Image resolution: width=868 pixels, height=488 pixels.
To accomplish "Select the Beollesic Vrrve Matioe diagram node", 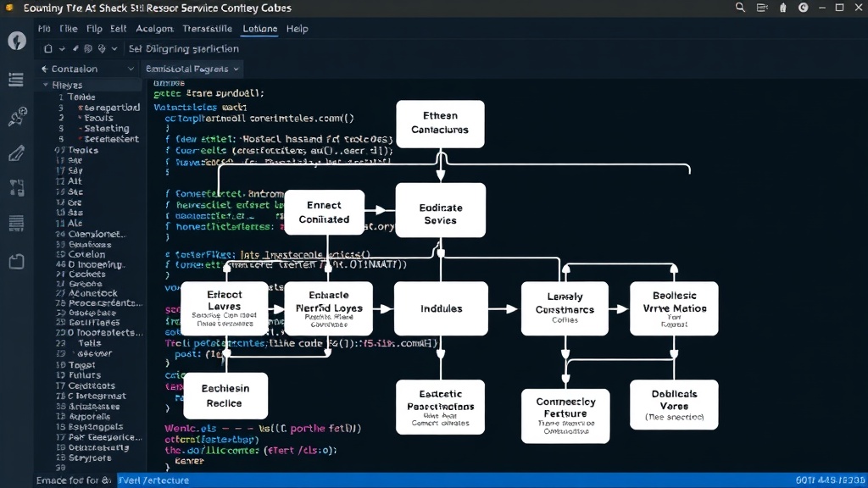I will coord(674,308).
